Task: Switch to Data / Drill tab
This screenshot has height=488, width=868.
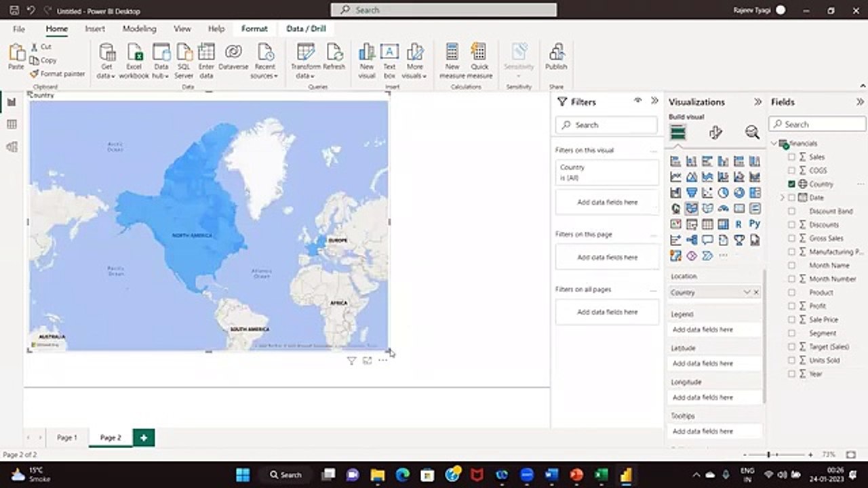Action: click(306, 29)
